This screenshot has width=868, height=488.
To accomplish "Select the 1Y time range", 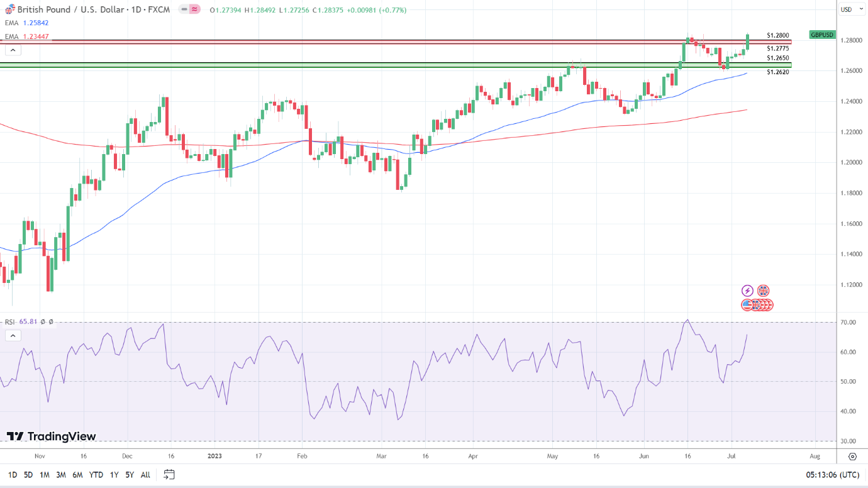I will 114,475.
